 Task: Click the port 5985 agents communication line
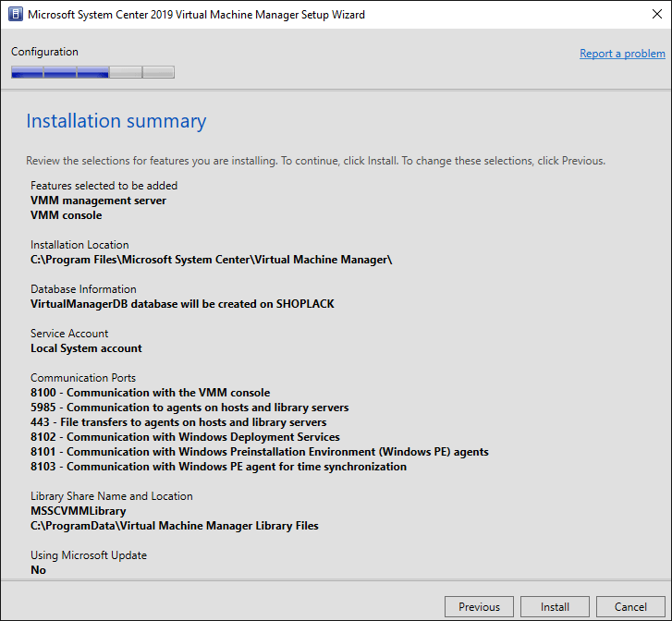pos(189,408)
